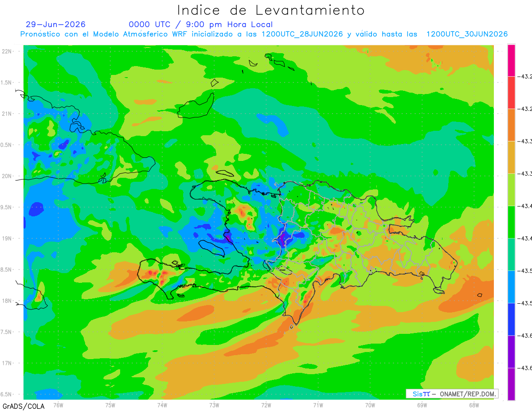Click the '19N' latitude label
This screenshot has width=532, height=411.
click(7, 238)
